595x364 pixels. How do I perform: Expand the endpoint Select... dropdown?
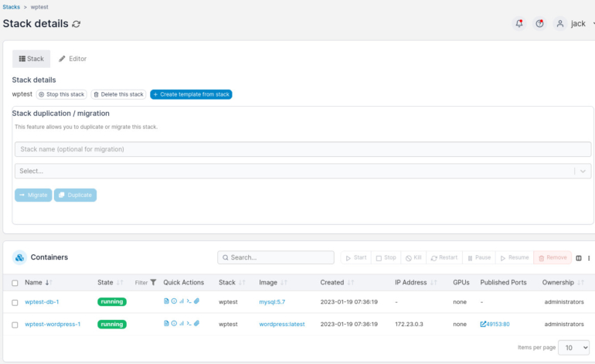click(302, 171)
